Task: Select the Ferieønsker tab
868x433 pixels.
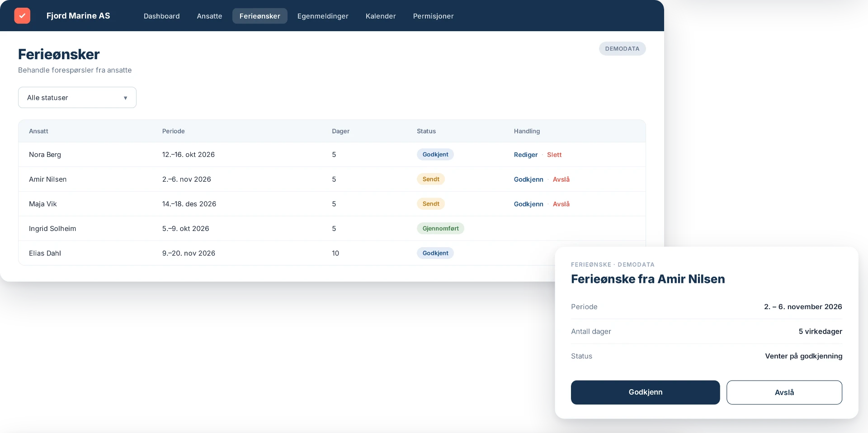Action: [260, 16]
